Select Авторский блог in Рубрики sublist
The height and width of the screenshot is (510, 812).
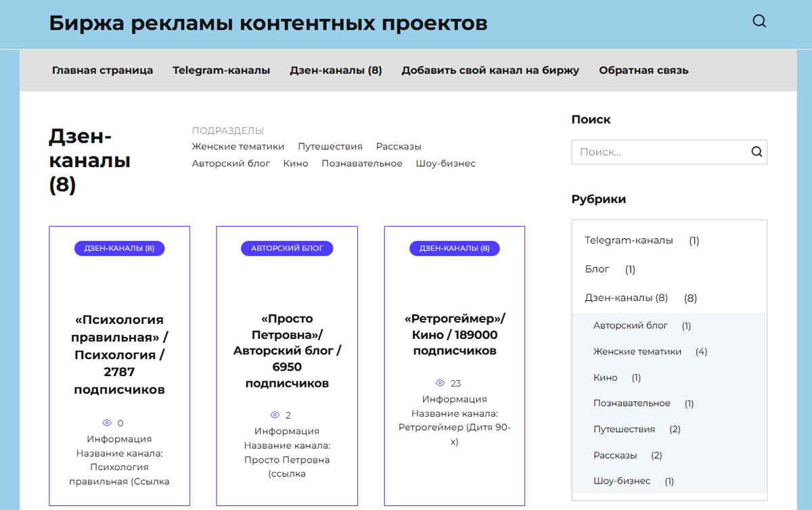631,325
